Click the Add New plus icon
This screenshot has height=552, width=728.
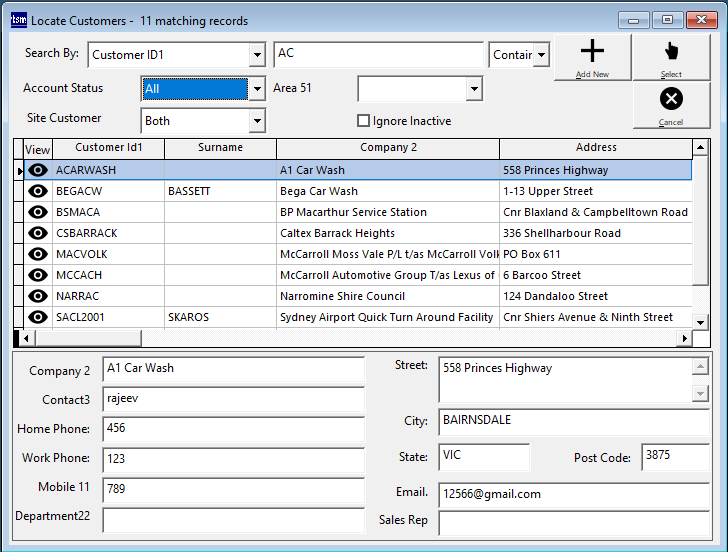592,52
